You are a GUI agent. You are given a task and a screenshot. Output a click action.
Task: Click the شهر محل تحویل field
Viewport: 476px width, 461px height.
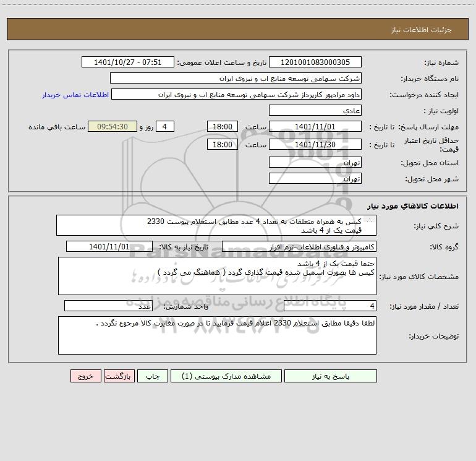(315, 179)
